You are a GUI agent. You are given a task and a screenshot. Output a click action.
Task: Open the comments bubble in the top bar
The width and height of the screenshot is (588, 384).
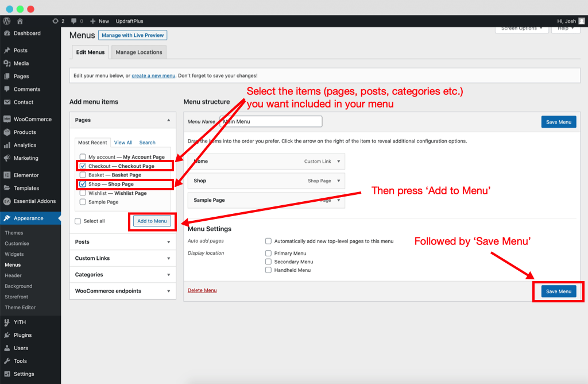76,21
